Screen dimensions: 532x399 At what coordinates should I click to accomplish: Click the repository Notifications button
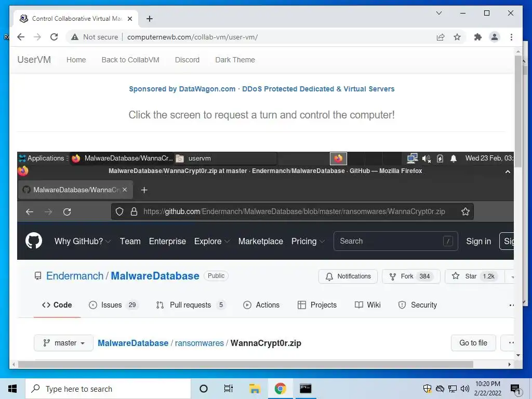[x=348, y=276]
